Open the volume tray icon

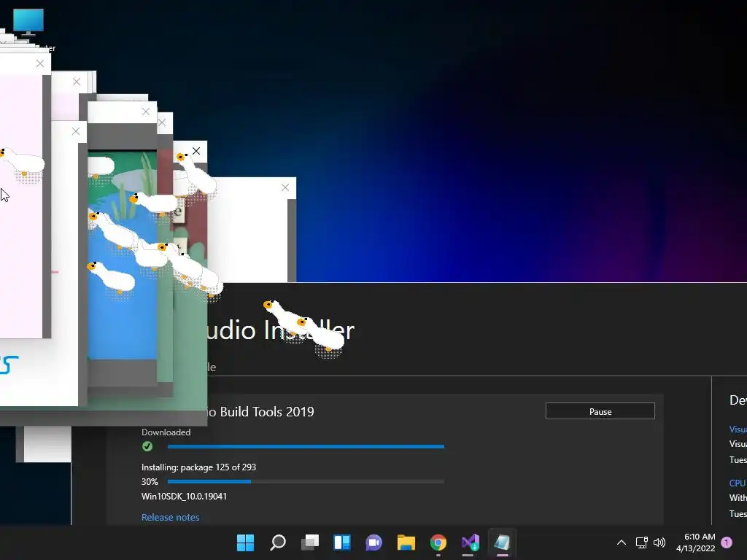point(659,542)
